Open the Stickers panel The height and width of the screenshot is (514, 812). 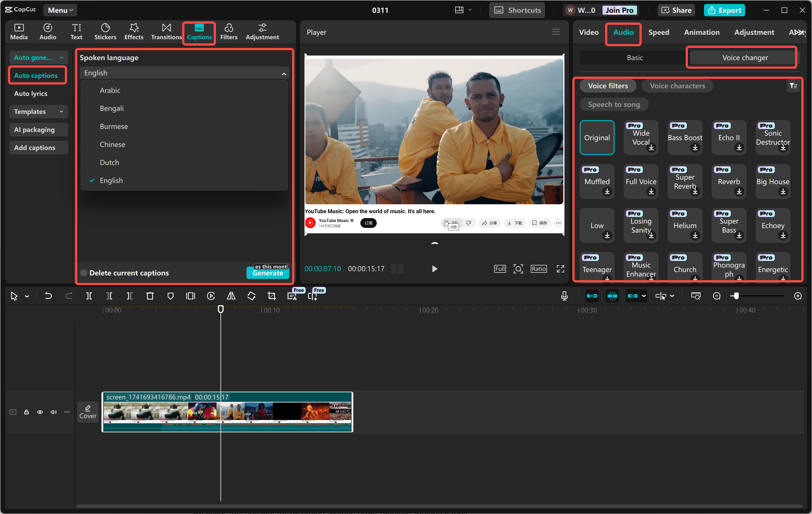105,31
